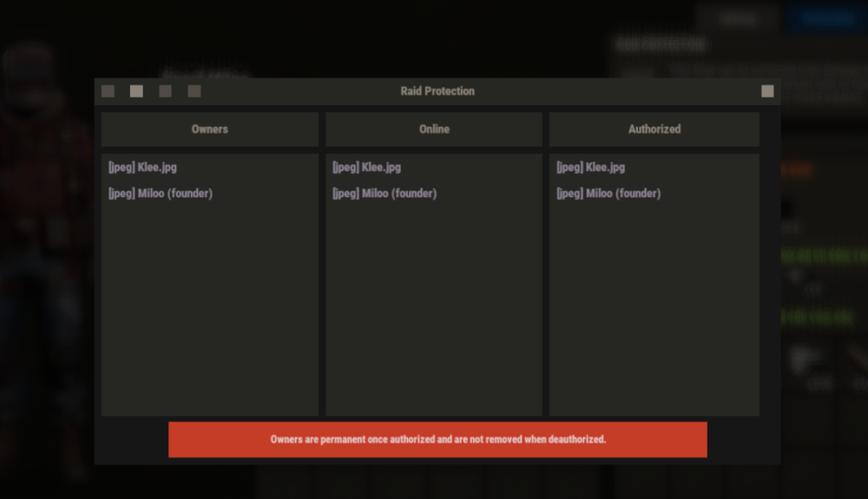Click the Owners column header

(210, 129)
